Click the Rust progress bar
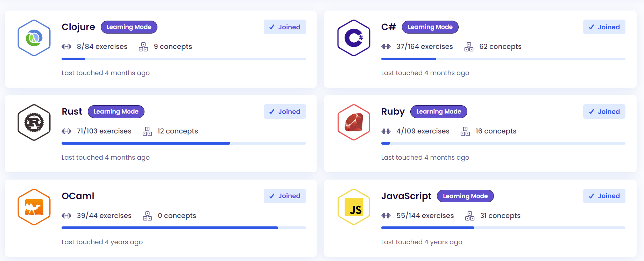Viewport: 644px width, 261px height. pos(184,143)
